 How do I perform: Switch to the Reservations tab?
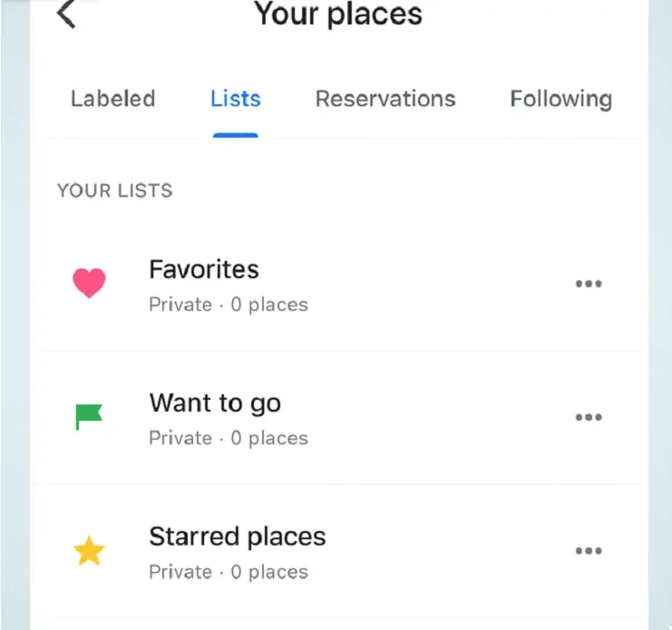(x=385, y=99)
